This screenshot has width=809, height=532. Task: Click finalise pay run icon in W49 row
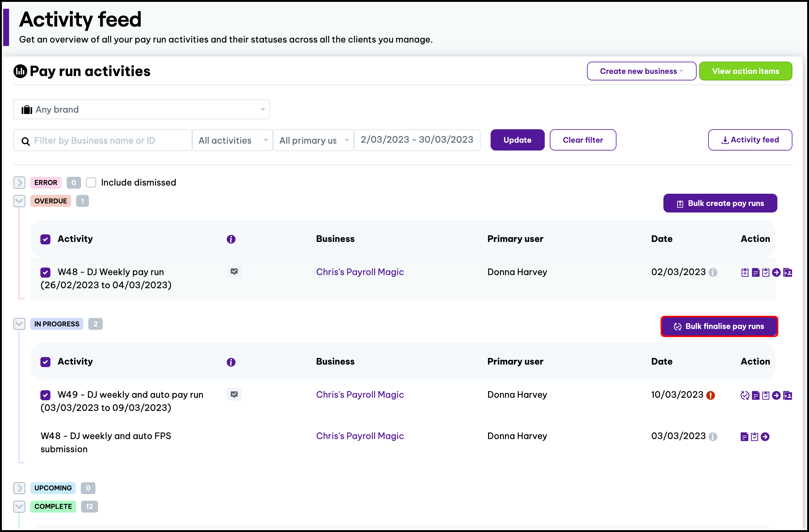[x=745, y=395]
